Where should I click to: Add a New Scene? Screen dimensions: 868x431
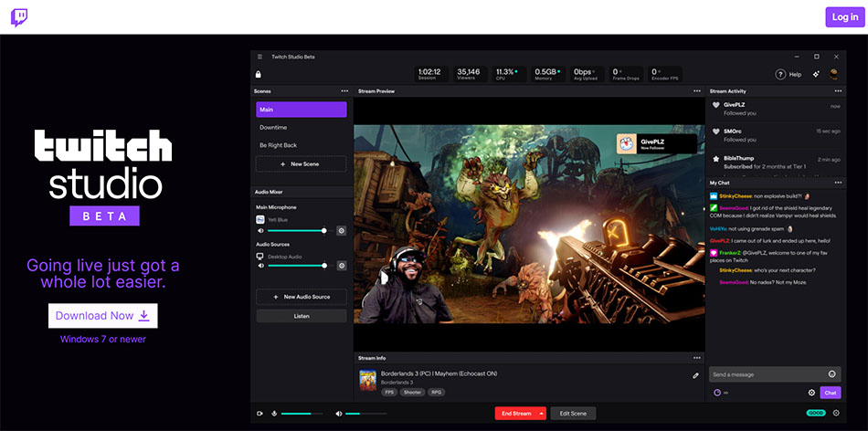[302, 164]
